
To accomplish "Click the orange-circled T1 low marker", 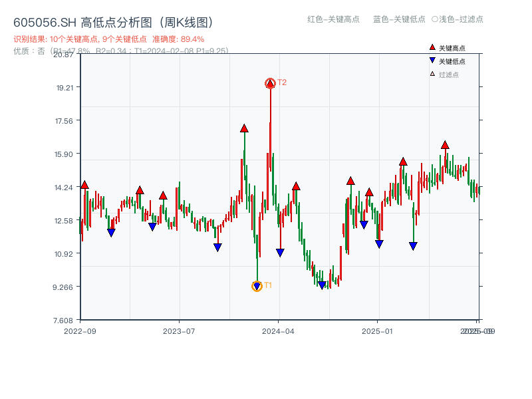I will (257, 287).
